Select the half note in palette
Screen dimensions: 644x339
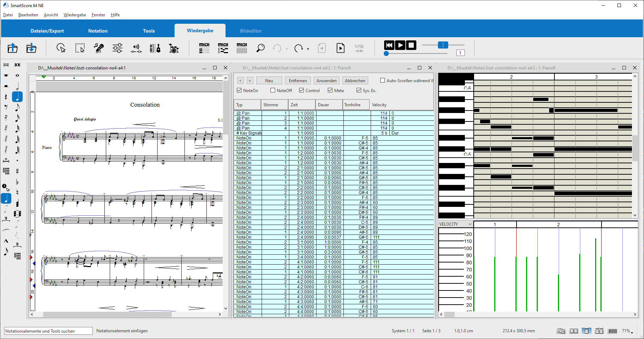[x=17, y=86]
